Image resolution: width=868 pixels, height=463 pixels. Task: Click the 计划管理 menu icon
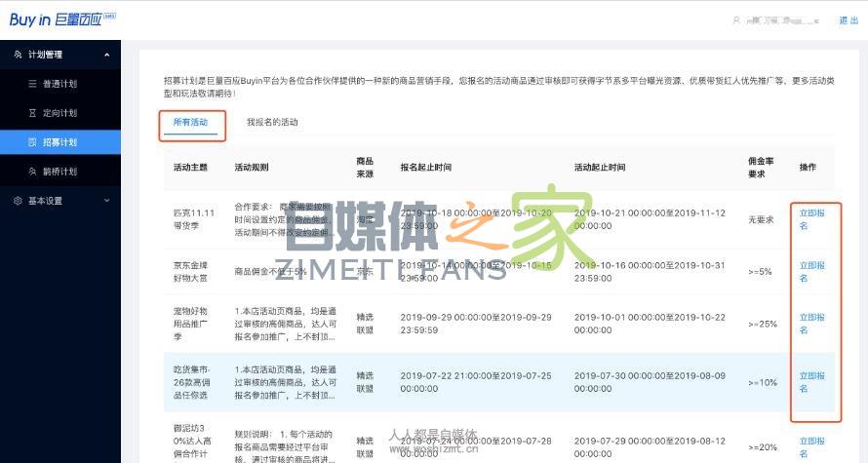[x=18, y=55]
